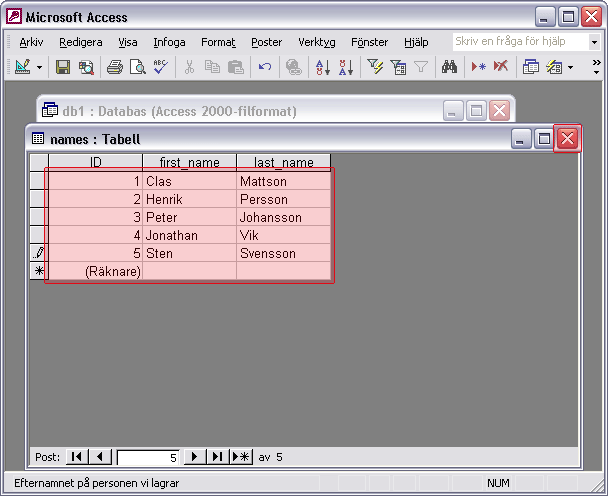Image resolution: width=608 pixels, height=496 pixels.
Task: Click the record number field
Action: 148,457
